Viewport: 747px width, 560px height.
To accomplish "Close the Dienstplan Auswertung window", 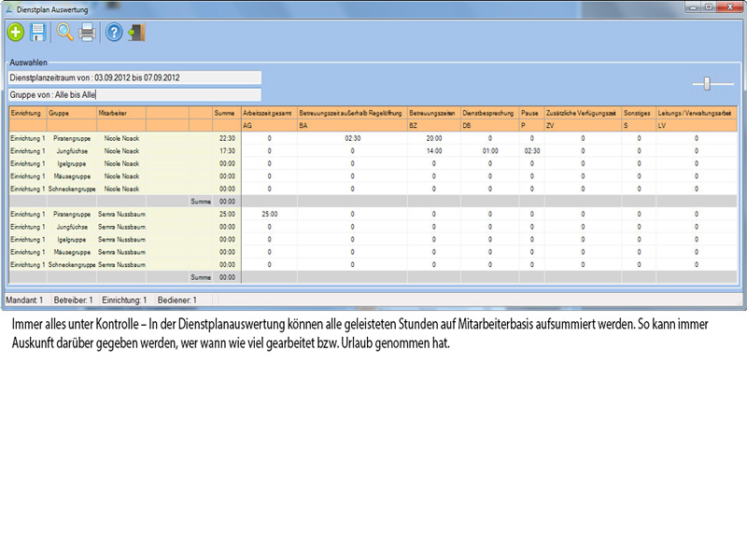I will [x=725, y=7].
